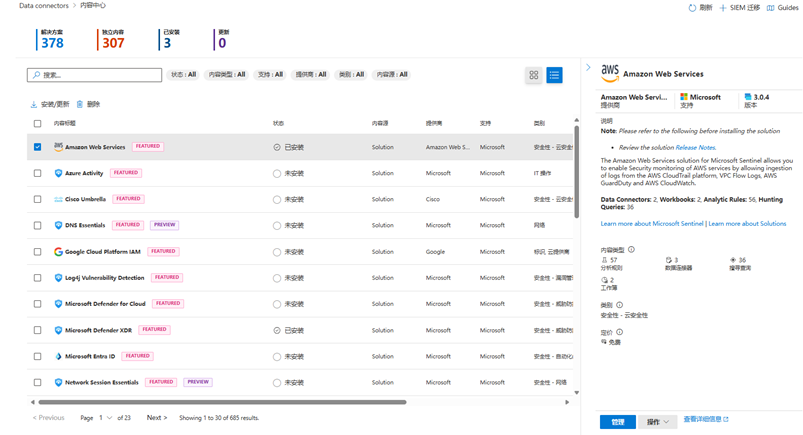Open the Release Notes link
The width and height of the screenshot is (803, 435).
pos(695,148)
